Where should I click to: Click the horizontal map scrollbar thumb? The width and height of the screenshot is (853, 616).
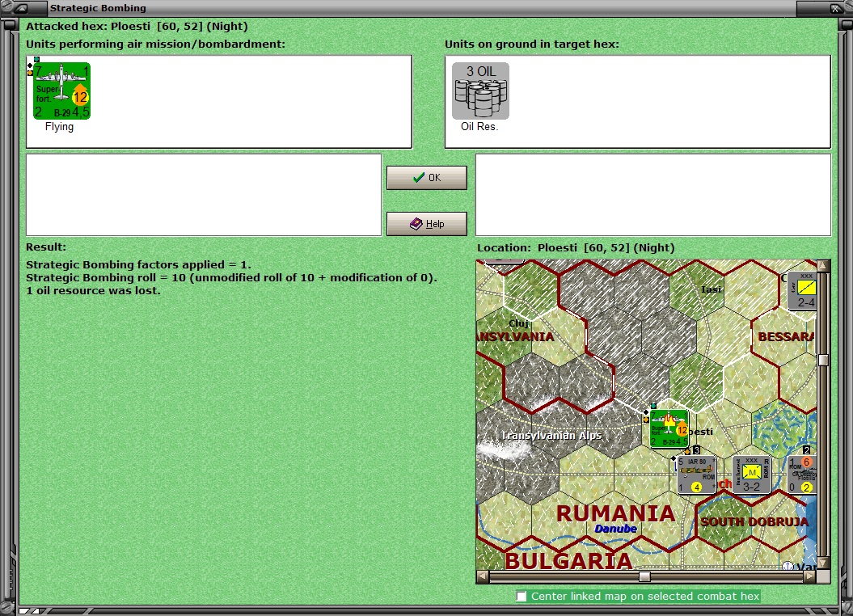click(x=644, y=576)
